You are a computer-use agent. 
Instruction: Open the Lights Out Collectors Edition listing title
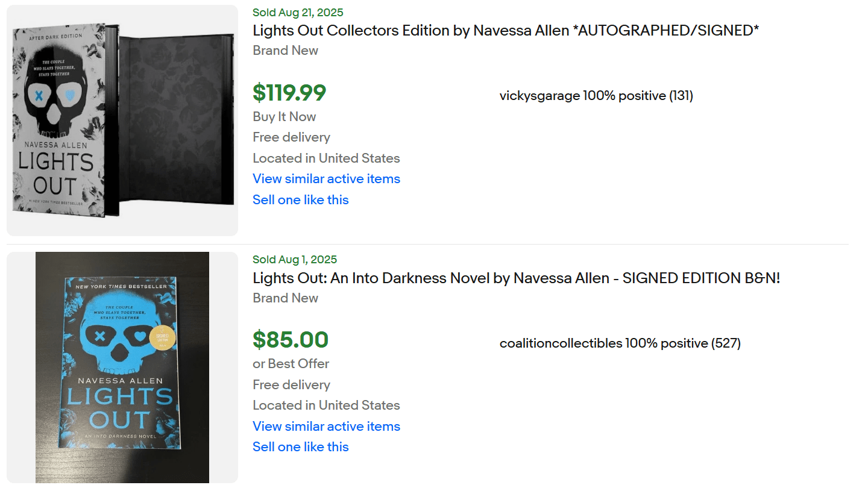click(505, 31)
